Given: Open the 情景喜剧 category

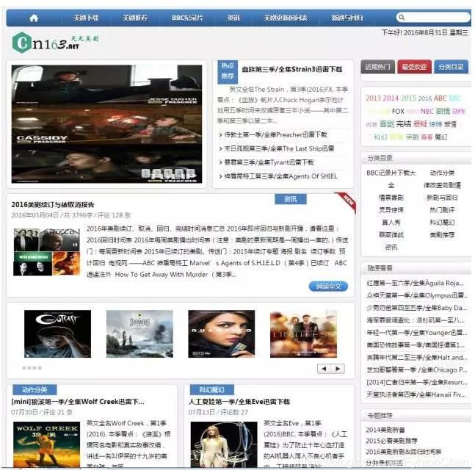Looking at the screenshot, I should [391, 198].
